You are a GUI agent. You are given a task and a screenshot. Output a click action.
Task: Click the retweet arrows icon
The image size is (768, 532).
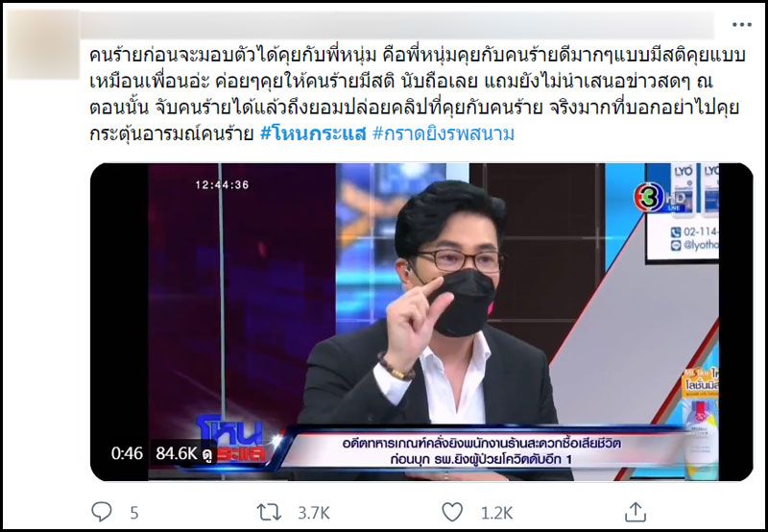269,513
